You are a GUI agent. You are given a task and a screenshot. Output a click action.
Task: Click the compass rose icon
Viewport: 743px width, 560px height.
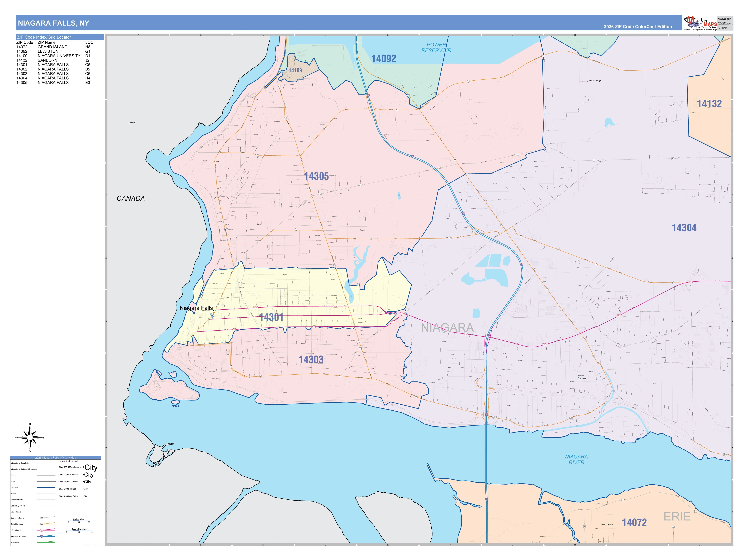click(x=30, y=437)
